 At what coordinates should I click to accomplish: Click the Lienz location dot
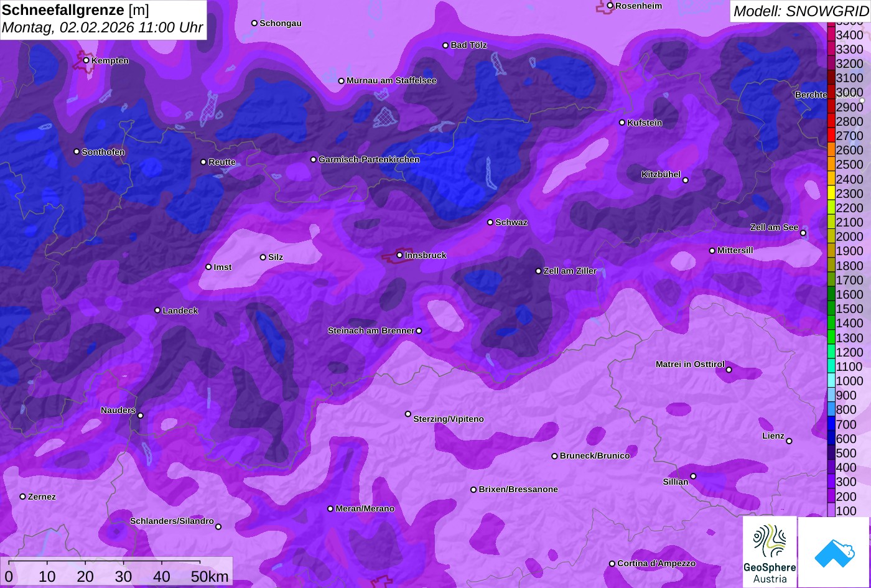[x=789, y=441]
